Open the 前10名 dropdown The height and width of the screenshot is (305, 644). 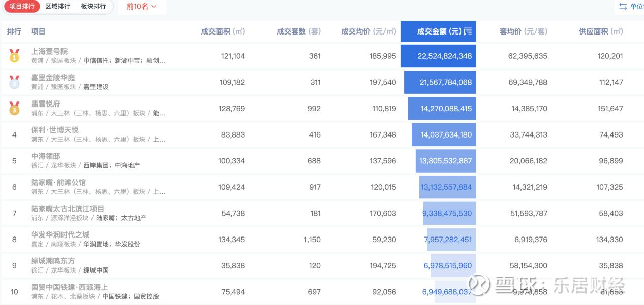click(x=141, y=7)
